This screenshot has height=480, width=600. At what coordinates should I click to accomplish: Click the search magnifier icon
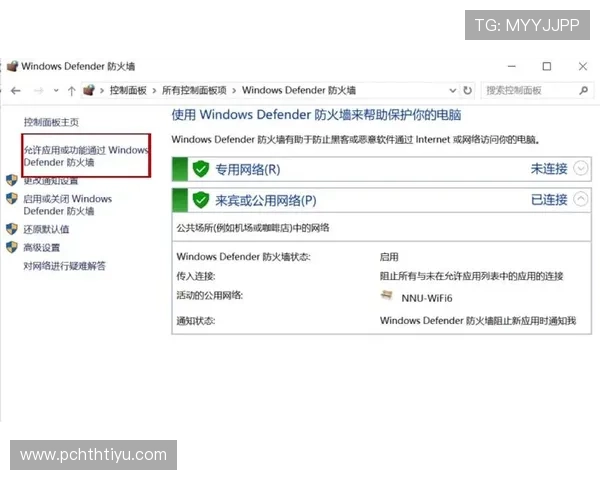point(584,91)
